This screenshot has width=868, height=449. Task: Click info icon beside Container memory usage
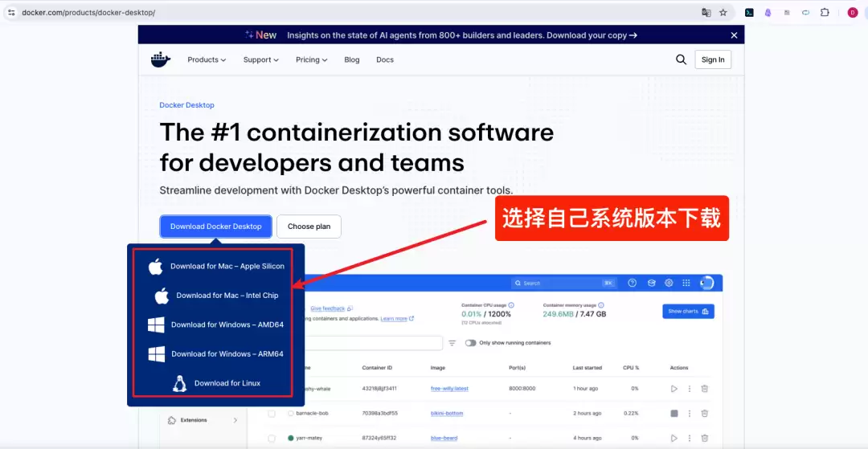[601, 305]
